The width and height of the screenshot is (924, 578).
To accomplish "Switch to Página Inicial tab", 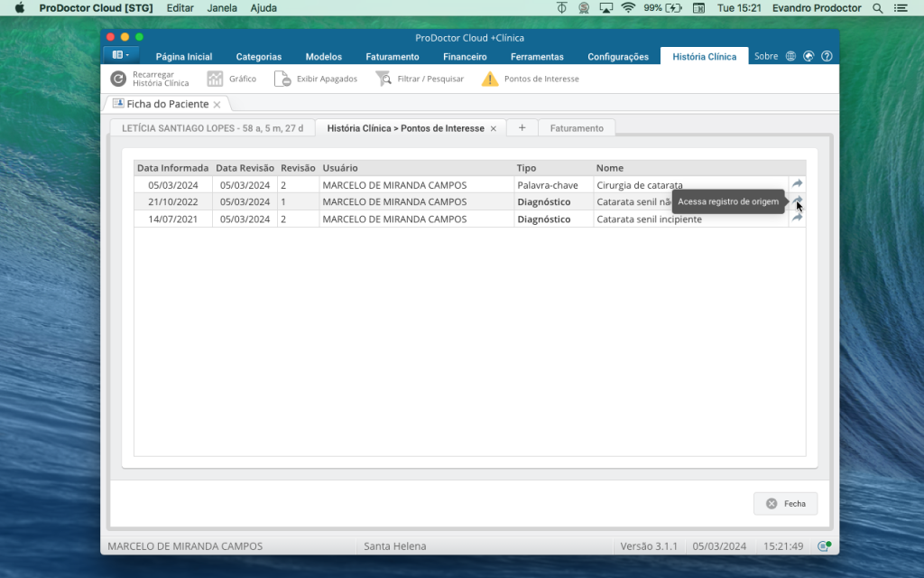I will [x=184, y=57].
